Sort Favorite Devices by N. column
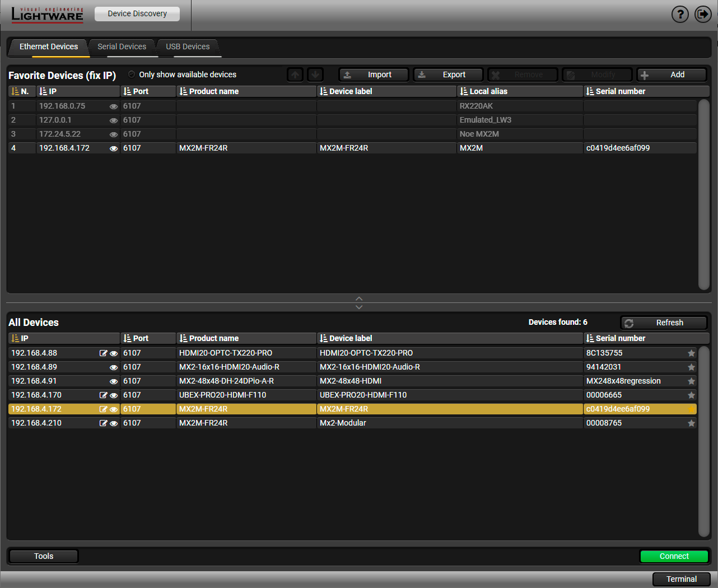This screenshot has width=718, height=588. (x=22, y=91)
